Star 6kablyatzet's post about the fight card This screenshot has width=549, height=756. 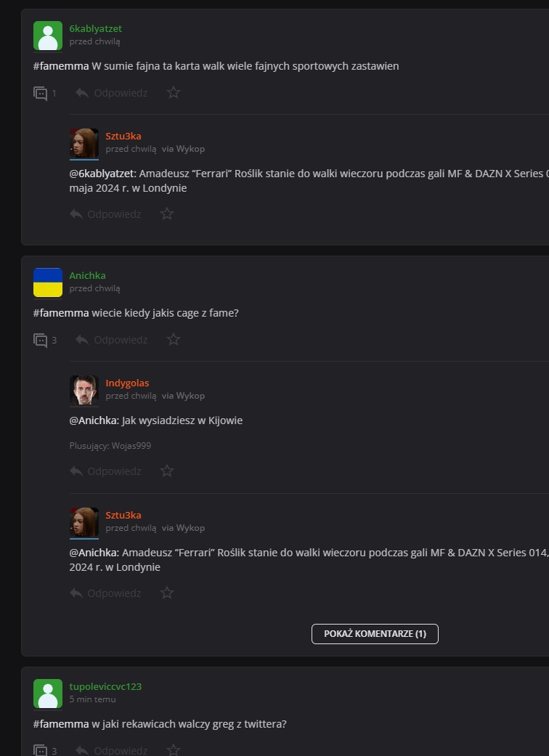tap(174, 93)
